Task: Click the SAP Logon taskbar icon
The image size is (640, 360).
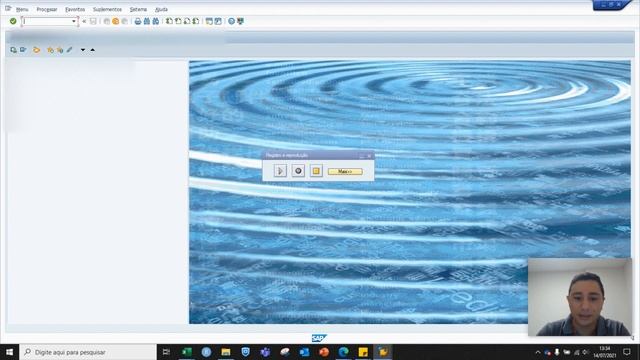Action: click(382, 352)
